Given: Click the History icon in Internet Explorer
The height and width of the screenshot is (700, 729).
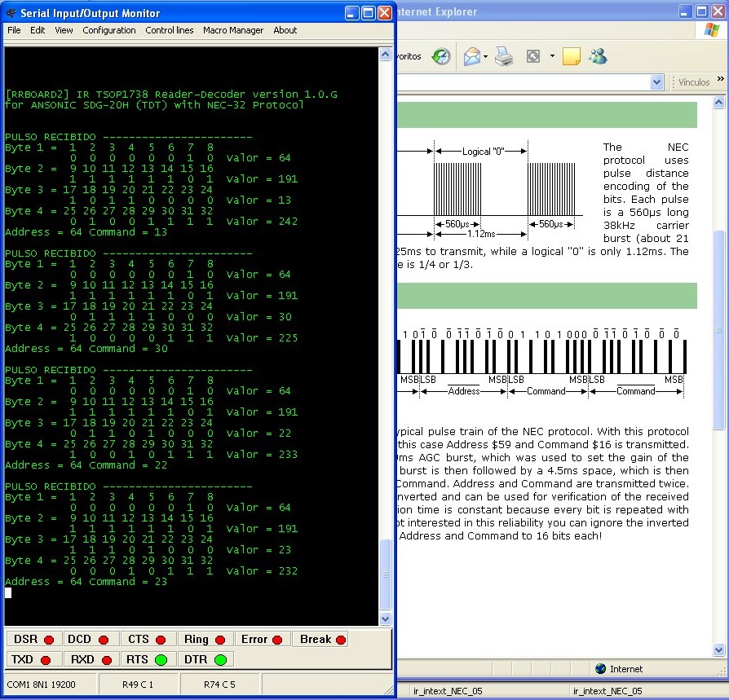Looking at the screenshot, I should 441,57.
